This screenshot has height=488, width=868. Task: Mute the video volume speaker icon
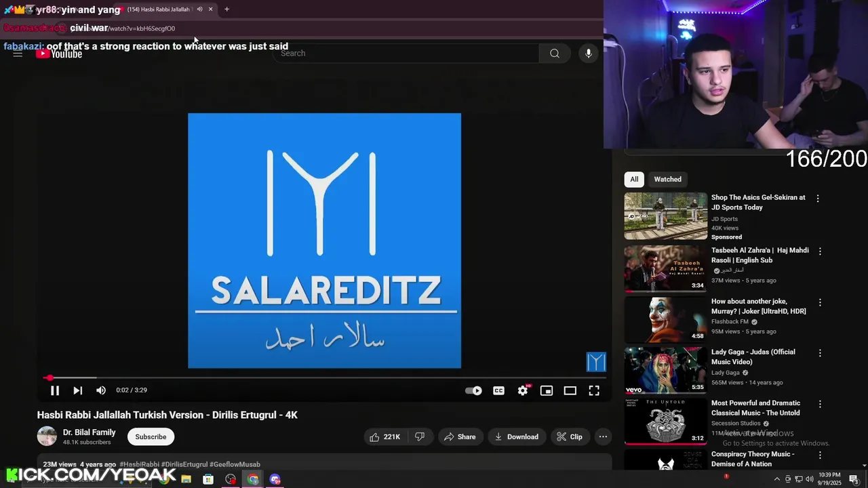101,390
